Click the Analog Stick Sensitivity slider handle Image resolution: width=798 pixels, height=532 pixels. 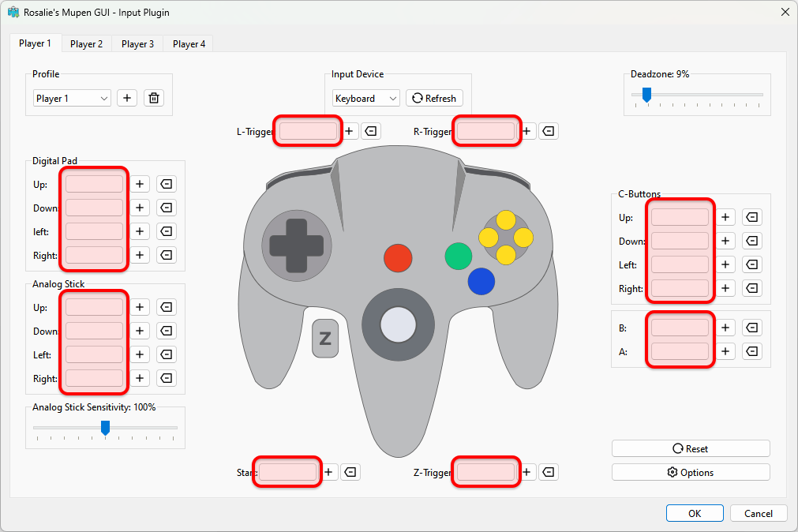(105, 427)
